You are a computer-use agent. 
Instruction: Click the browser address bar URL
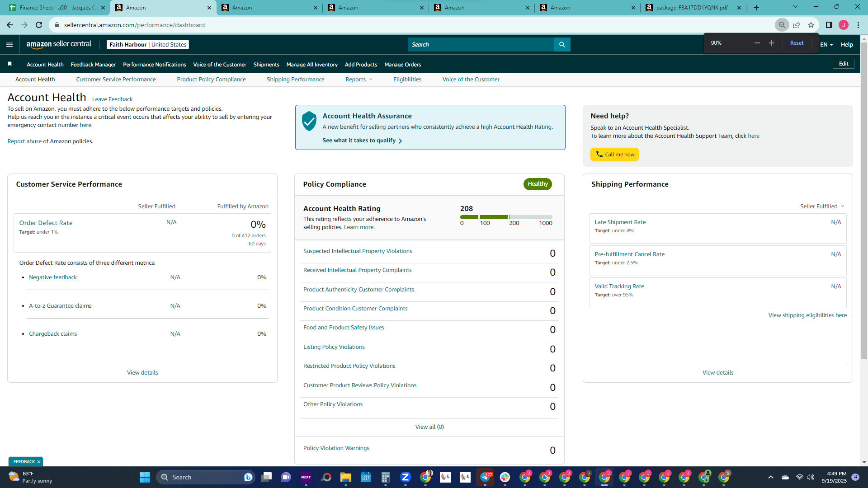[134, 25]
